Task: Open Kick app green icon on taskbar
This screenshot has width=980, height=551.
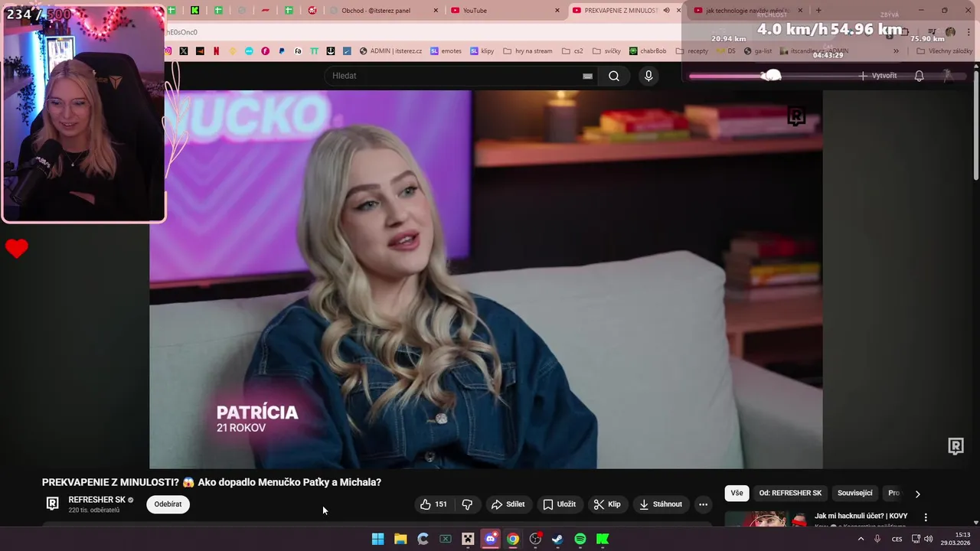Action: point(603,539)
